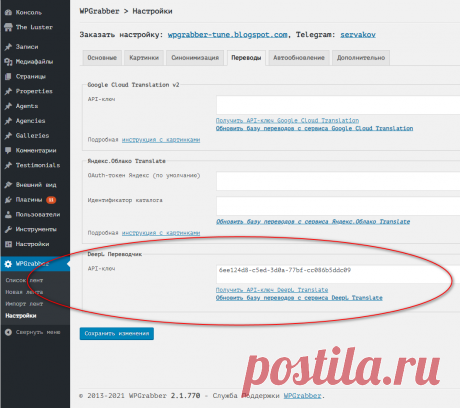
Task: Click Получить API-ключ Google Cloud Translation link
Action: [x=287, y=120]
